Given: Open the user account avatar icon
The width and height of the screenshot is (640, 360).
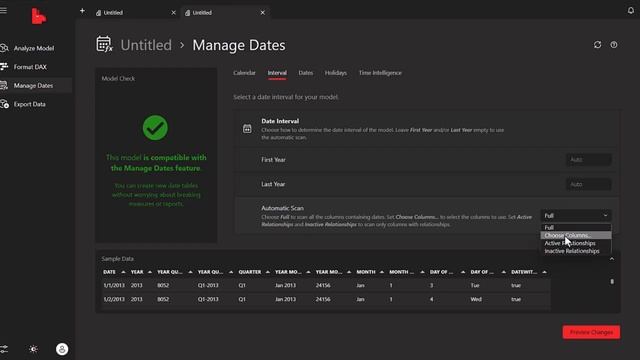Looking at the screenshot, I should coord(62,349).
